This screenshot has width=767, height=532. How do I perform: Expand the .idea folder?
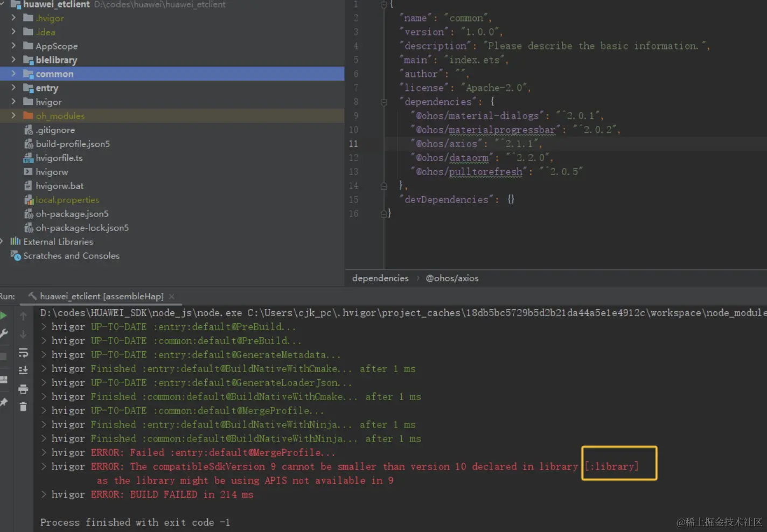(13, 32)
